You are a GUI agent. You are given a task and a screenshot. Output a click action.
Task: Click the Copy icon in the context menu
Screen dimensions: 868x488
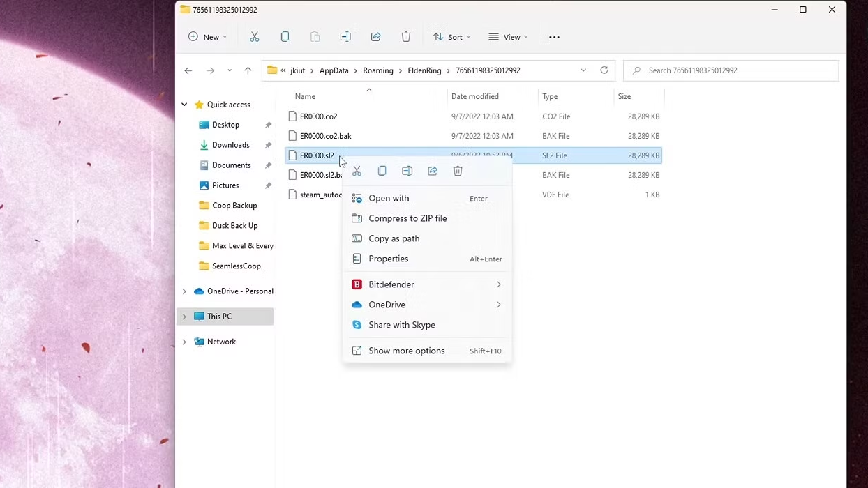[382, 171]
